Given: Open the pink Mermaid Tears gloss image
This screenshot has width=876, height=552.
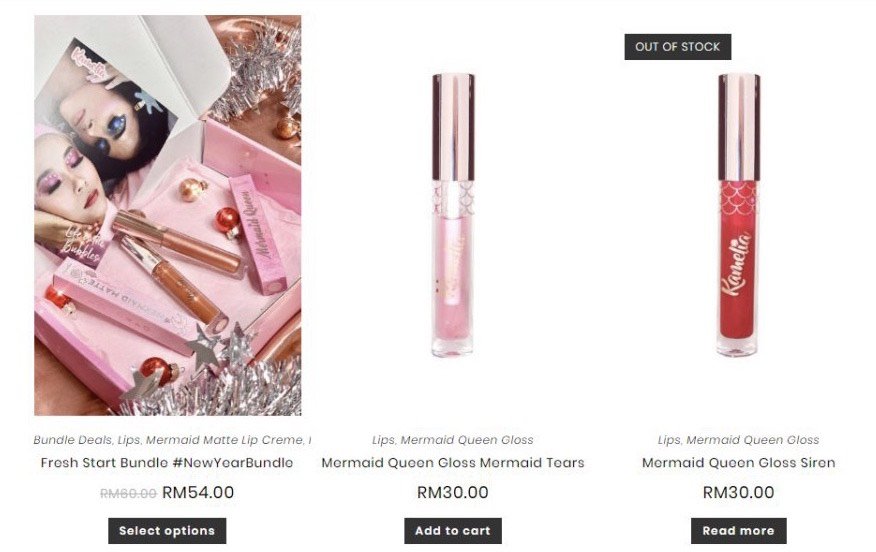Looking at the screenshot, I should (453, 215).
